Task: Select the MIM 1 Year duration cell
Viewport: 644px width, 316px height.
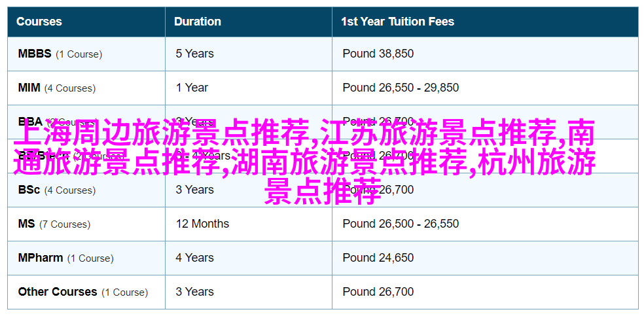Action: (x=249, y=88)
